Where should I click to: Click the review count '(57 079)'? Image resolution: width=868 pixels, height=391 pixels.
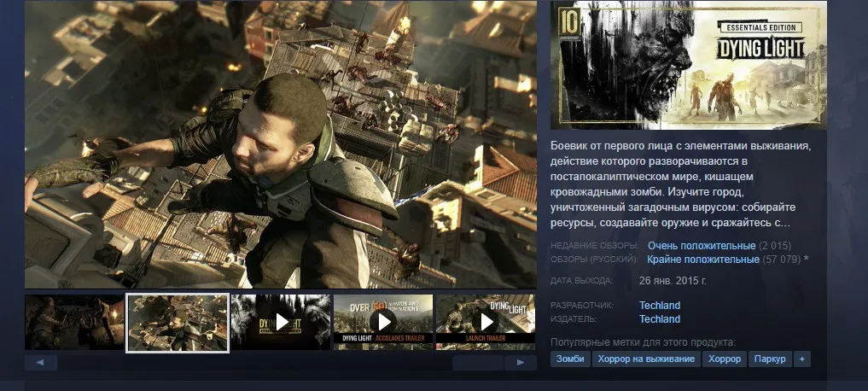(782, 260)
